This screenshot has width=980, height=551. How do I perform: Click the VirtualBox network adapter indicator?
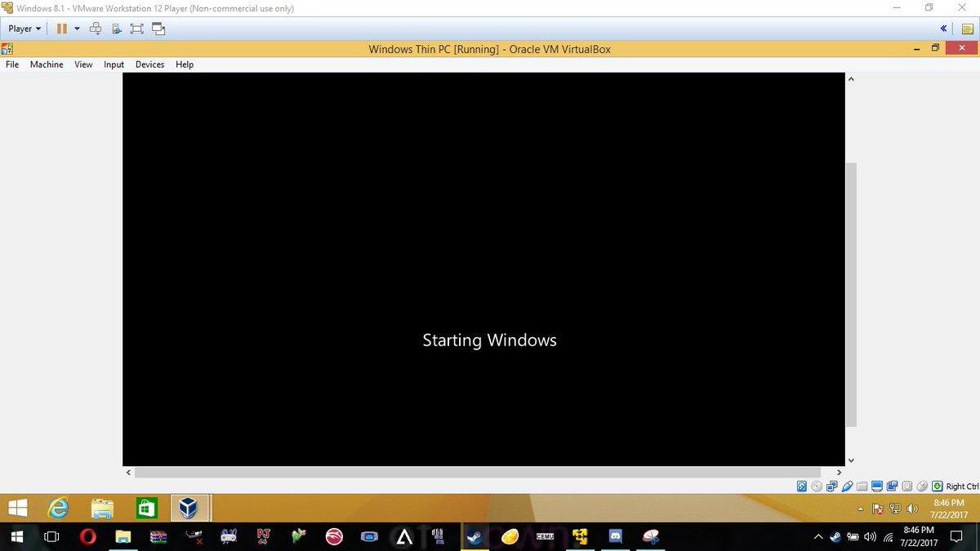pos(831,487)
